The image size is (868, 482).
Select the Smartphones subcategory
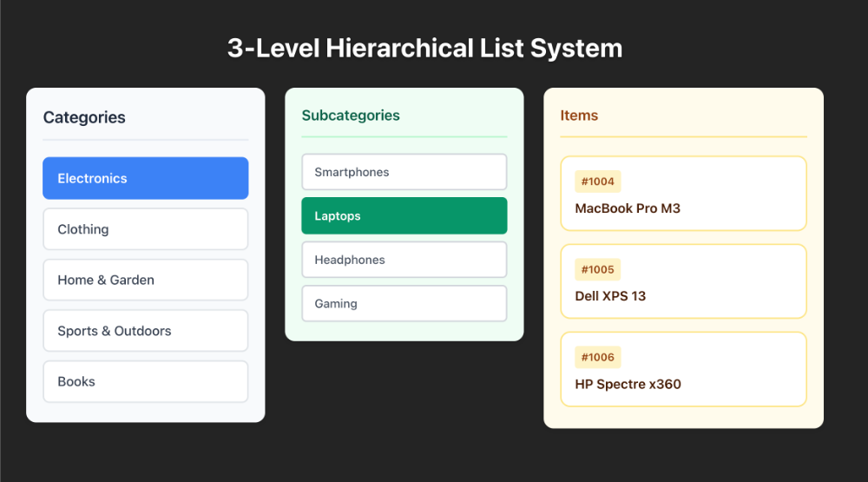point(404,172)
